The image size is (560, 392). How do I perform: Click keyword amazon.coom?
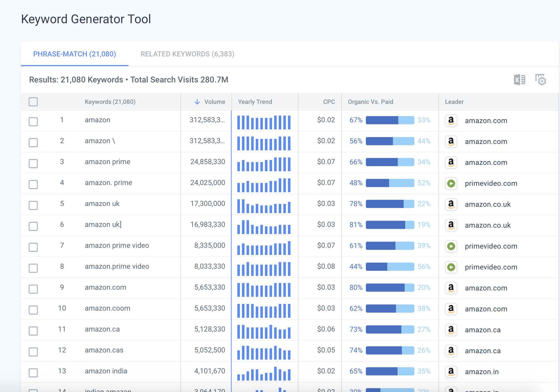coord(108,308)
